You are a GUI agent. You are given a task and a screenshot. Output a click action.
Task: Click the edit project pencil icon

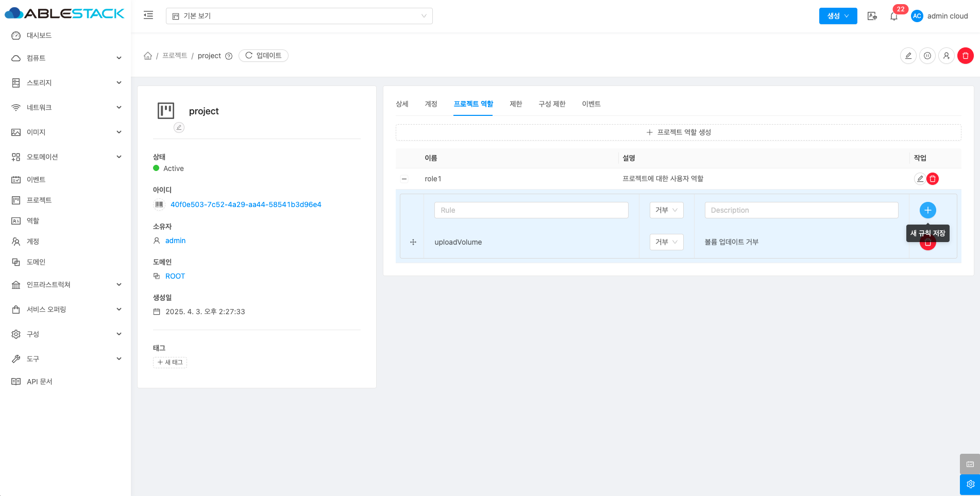tap(908, 56)
